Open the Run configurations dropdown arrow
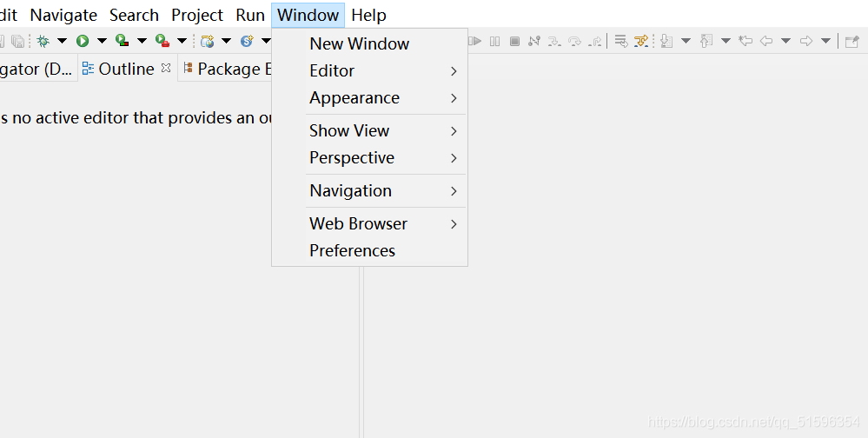Image resolution: width=868 pixels, height=438 pixels. tap(102, 41)
